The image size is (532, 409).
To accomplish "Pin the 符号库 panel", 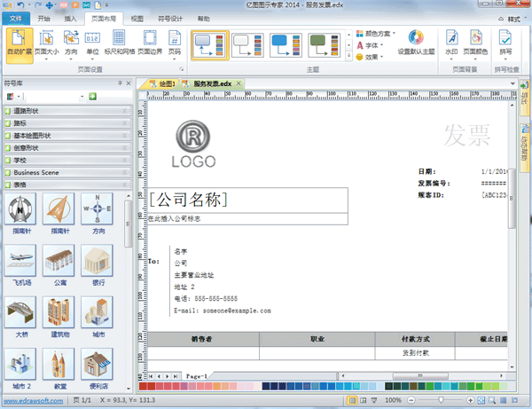I will click(120, 83).
